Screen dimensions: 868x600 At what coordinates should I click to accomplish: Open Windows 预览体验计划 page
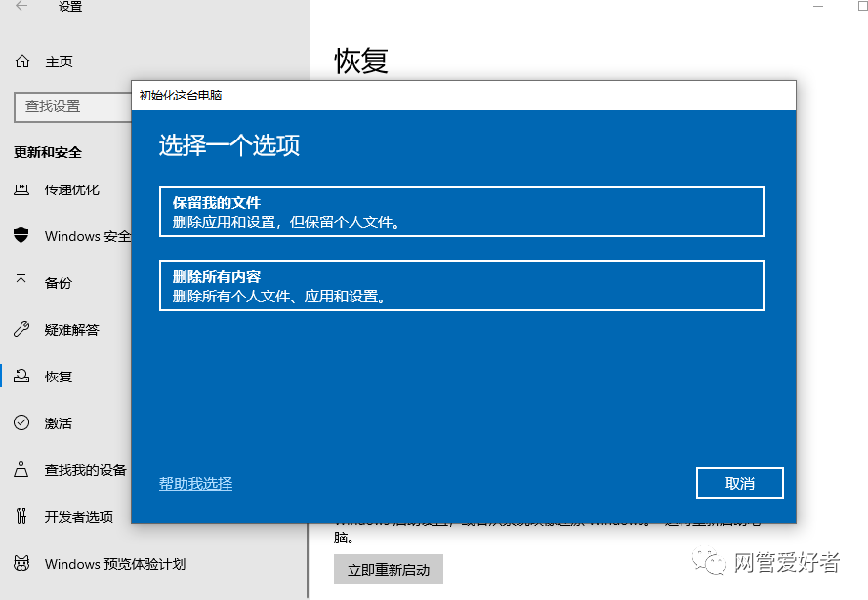115,564
